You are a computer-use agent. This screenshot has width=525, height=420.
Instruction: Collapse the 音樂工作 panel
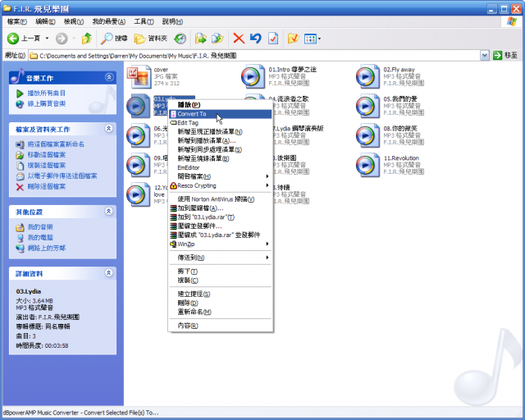click(x=109, y=77)
